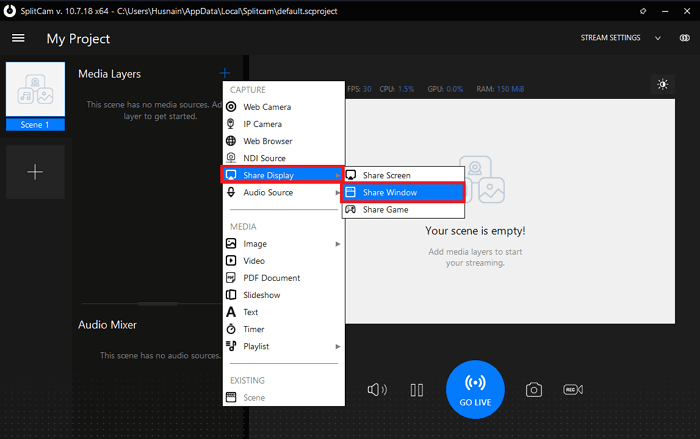Expand the Playlist submenu arrow
This screenshot has height=439, width=700.
[x=338, y=347]
